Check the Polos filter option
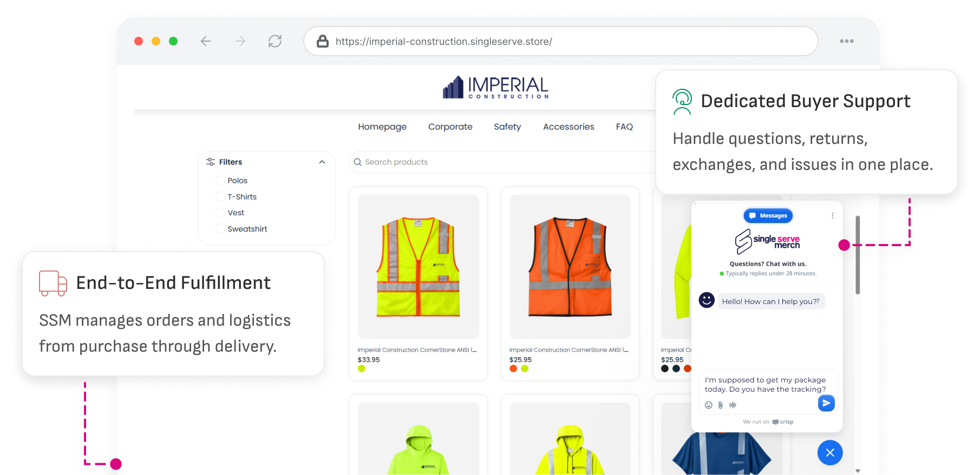The height and width of the screenshot is (475, 980). (220, 181)
